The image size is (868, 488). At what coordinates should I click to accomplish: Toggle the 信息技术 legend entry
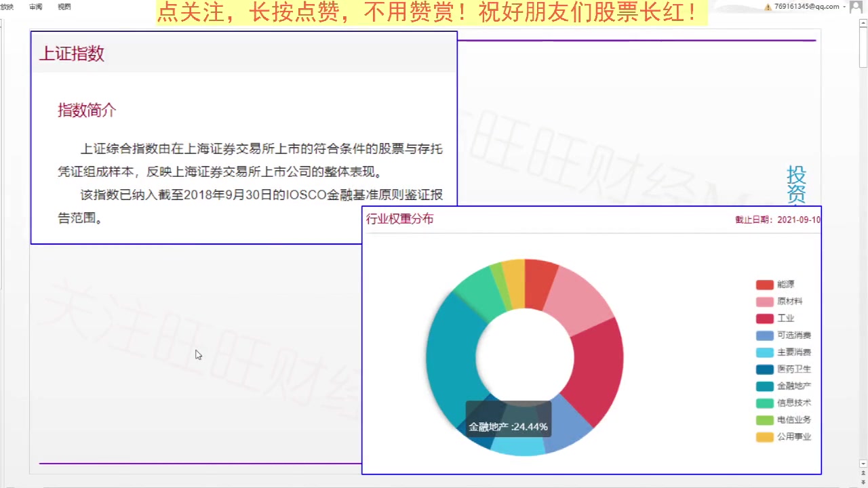tap(784, 403)
